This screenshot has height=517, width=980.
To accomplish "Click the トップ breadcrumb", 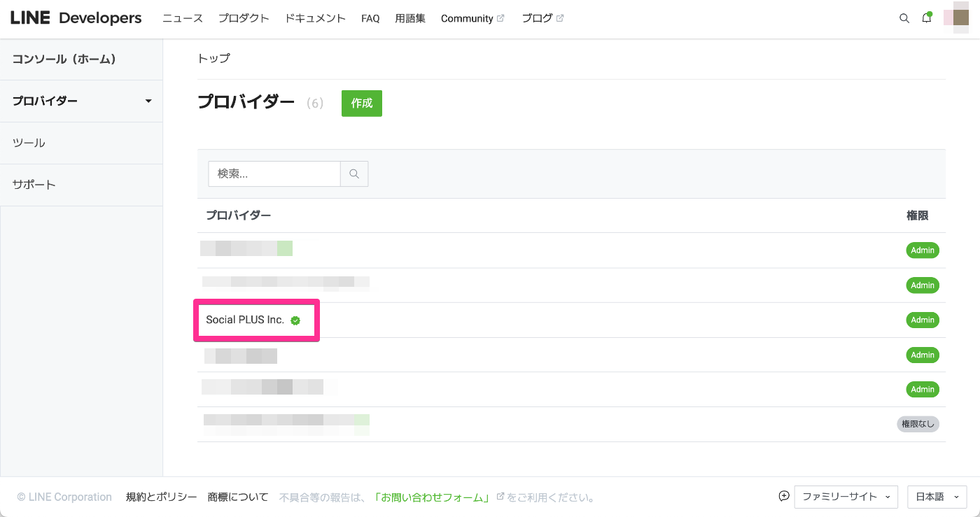I will [213, 58].
